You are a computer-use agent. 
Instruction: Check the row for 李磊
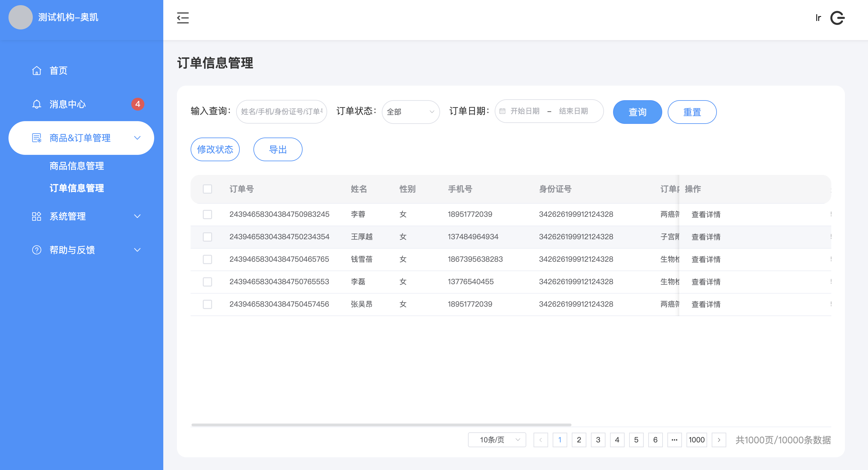(207, 282)
